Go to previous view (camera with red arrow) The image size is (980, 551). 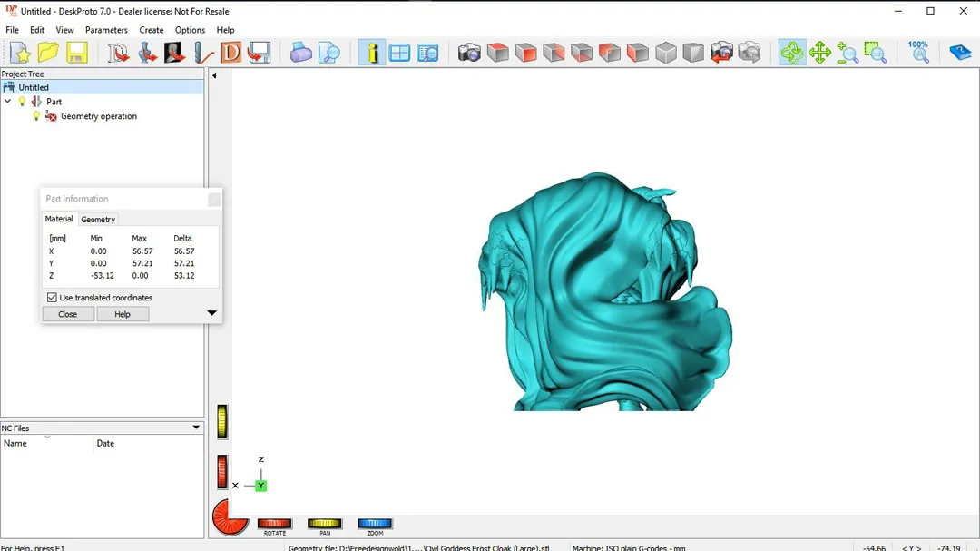pos(721,53)
